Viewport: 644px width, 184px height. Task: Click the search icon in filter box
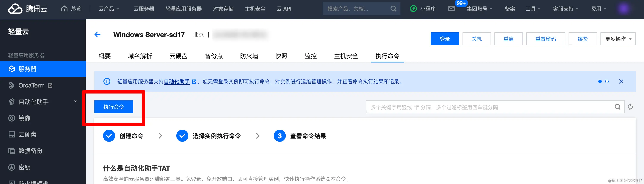(617, 107)
